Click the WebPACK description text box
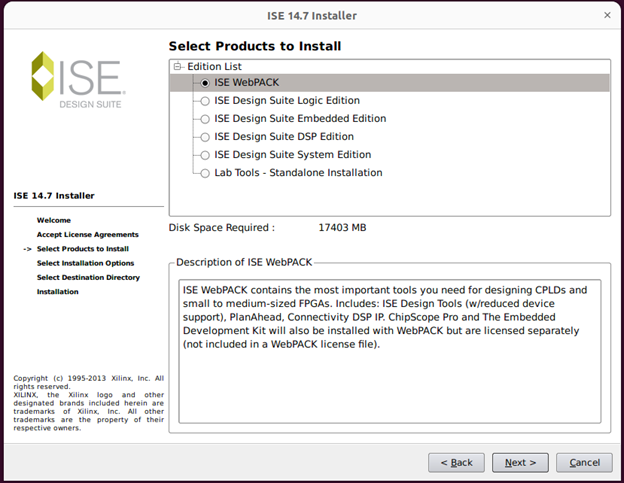624x483 pixels. coord(390,352)
